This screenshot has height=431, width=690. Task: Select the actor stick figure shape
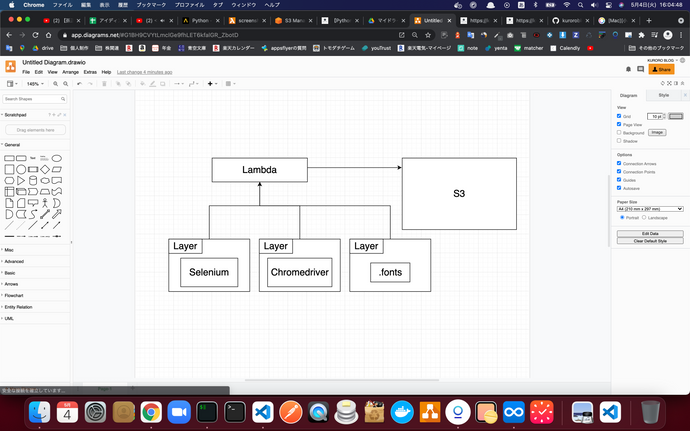point(45,203)
